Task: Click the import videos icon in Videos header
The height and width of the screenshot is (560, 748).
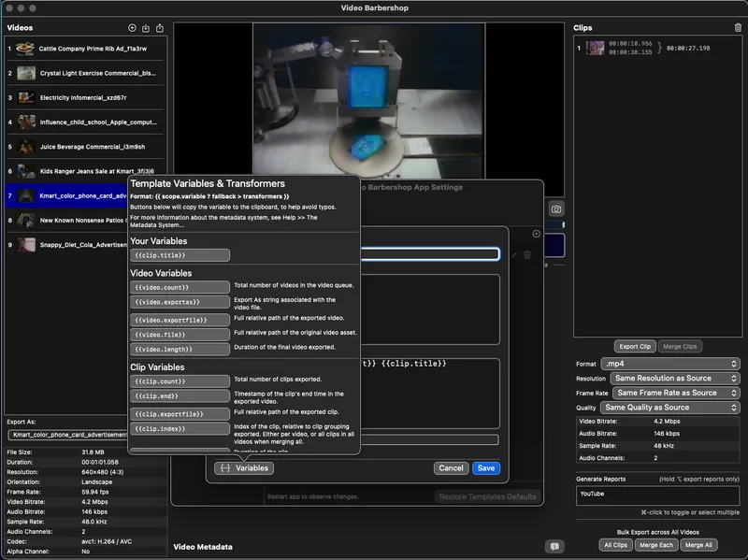Action: click(x=146, y=28)
